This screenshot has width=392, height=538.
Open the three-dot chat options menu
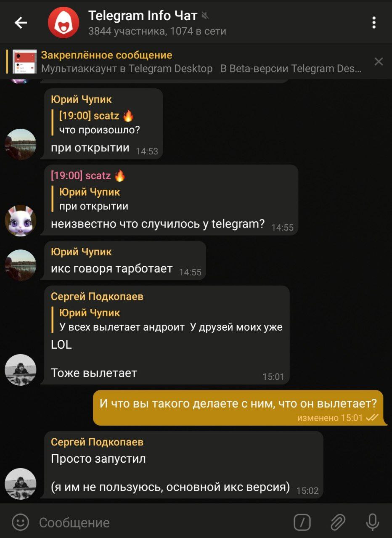(373, 23)
